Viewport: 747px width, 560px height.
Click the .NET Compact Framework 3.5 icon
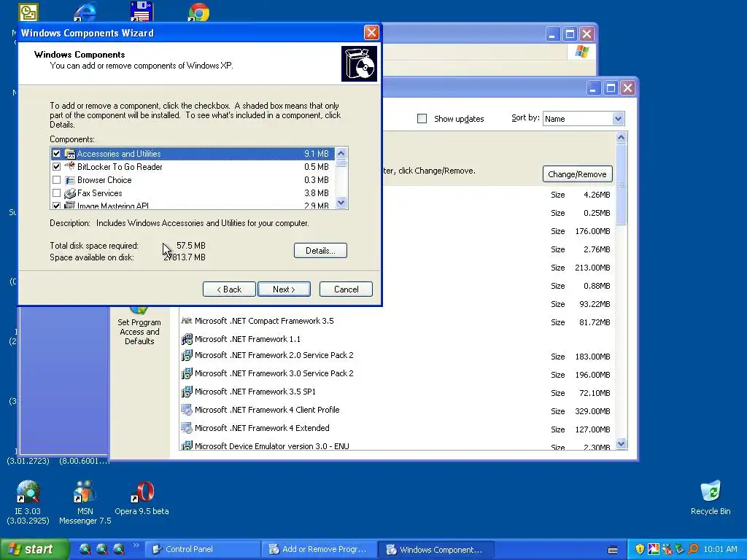[x=186, y=321]
